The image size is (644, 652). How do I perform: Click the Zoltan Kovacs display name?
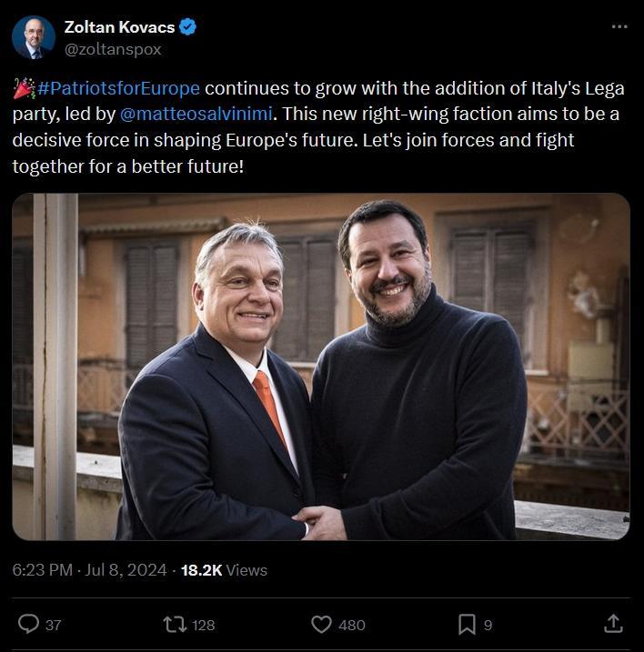tap(118, 27)
